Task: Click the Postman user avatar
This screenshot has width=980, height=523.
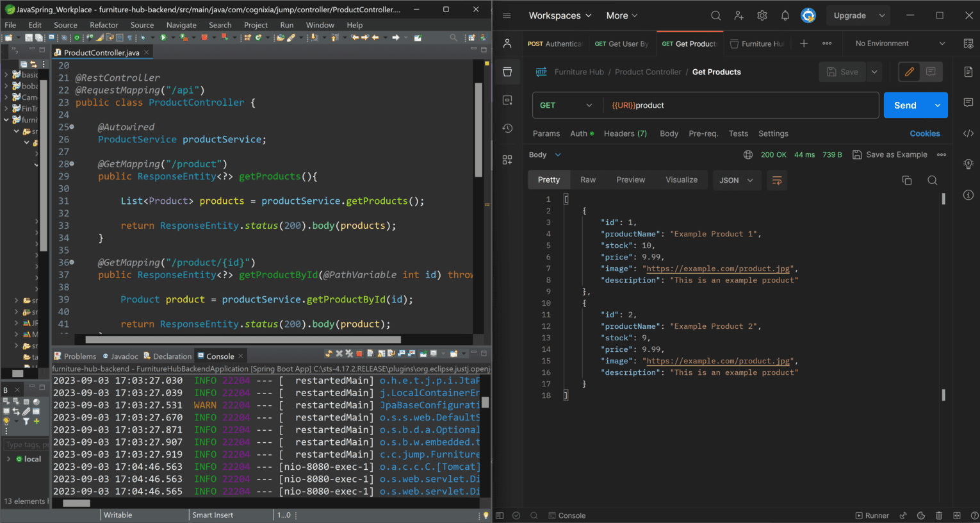Action: coord(808,15)
